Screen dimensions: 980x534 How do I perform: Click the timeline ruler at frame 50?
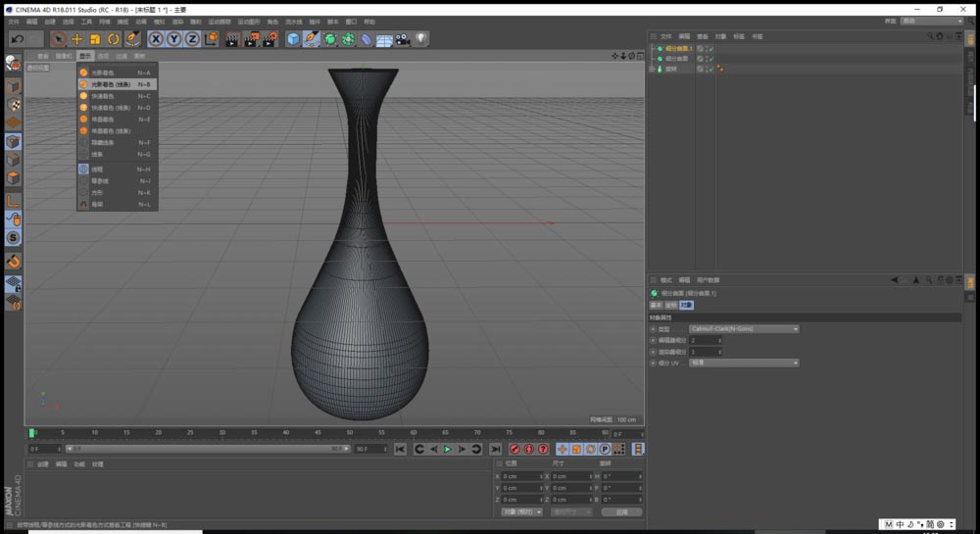pos(349,432)
